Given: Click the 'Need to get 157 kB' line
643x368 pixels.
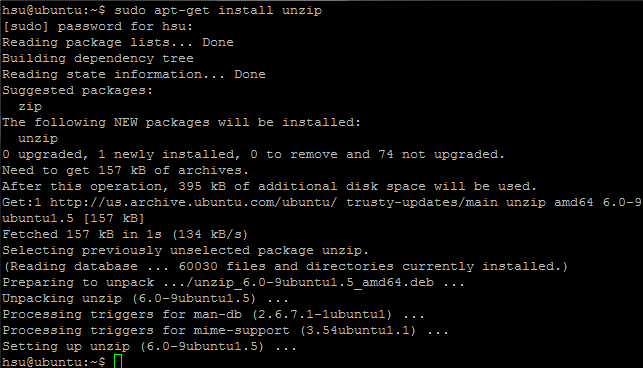Looking at the screenshot, I should tap(125, 170).
